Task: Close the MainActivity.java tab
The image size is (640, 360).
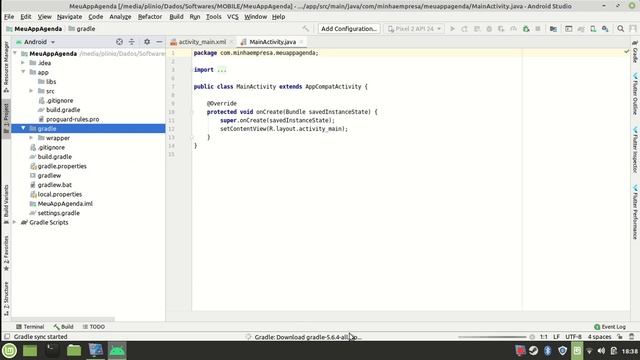Action: tap(301, 42)
